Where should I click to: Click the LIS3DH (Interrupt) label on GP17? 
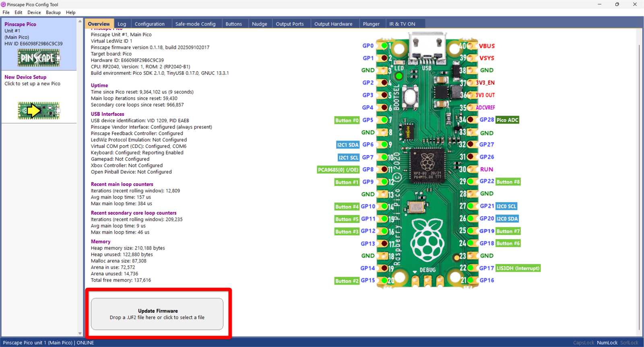(518, 269)
